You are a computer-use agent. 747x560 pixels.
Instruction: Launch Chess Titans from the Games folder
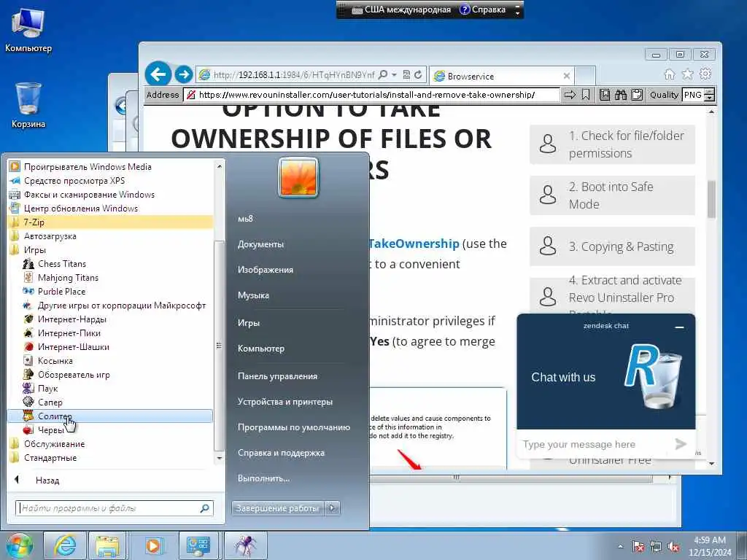click(x=62, y=264)
